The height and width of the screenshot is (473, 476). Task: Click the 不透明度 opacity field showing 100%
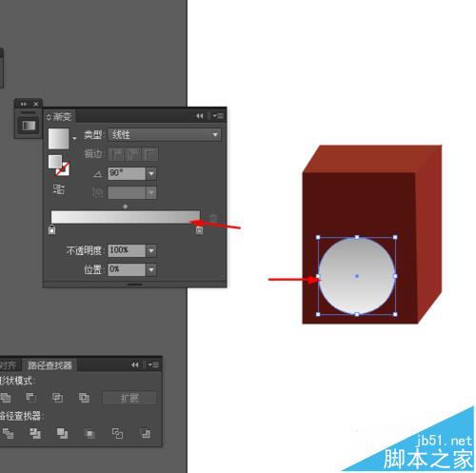pos(127,250)
